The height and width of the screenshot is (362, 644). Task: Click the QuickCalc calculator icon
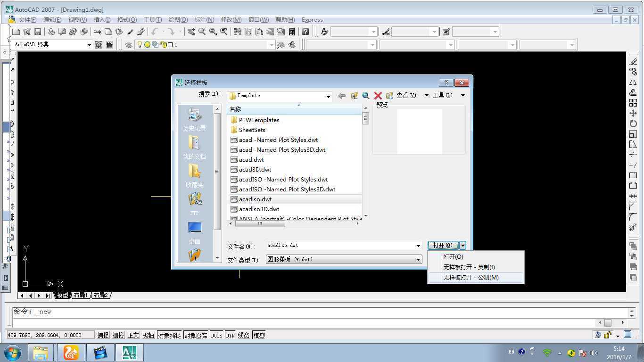click(x=292, y=32)
